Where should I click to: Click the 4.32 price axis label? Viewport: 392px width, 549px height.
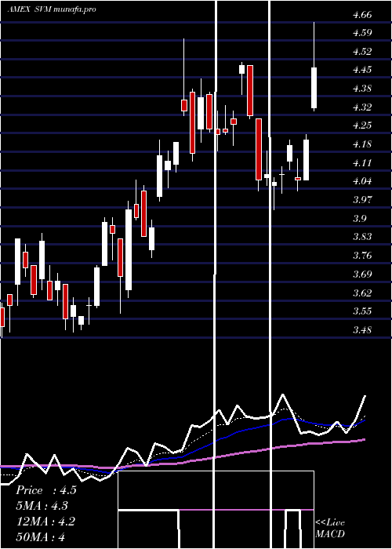point(362,107)
